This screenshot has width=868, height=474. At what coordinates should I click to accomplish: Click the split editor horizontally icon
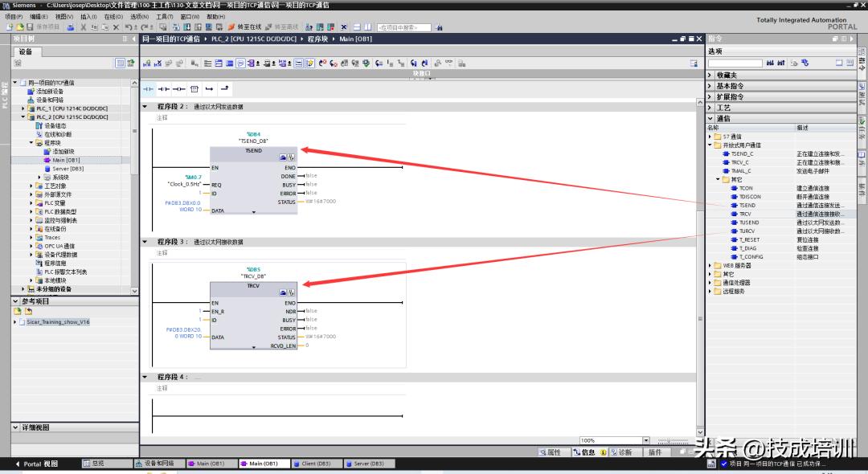tap(357, 27)
